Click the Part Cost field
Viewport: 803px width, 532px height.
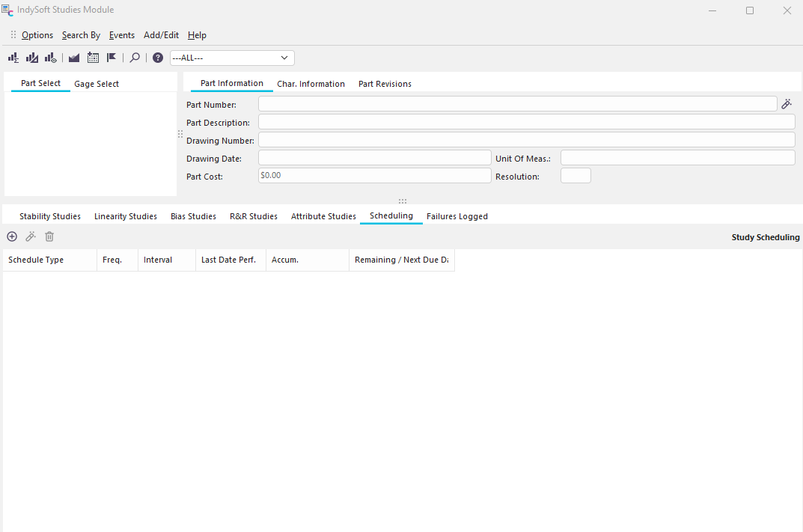[374, 176]
